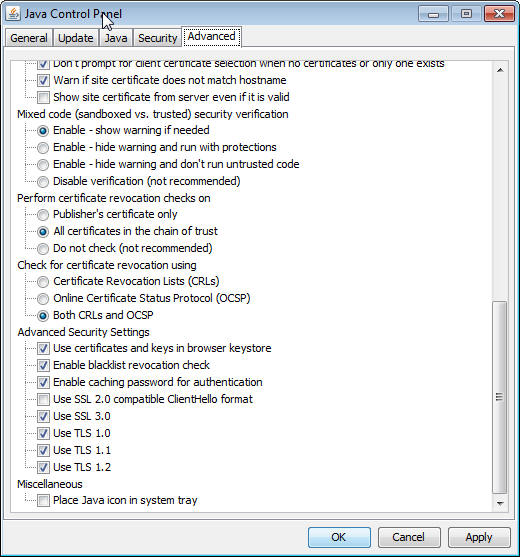Enable Use SSL 2.0 compatible ClientHello format
The width and height of the screenshot is (520, 557).
click(43, 400)
